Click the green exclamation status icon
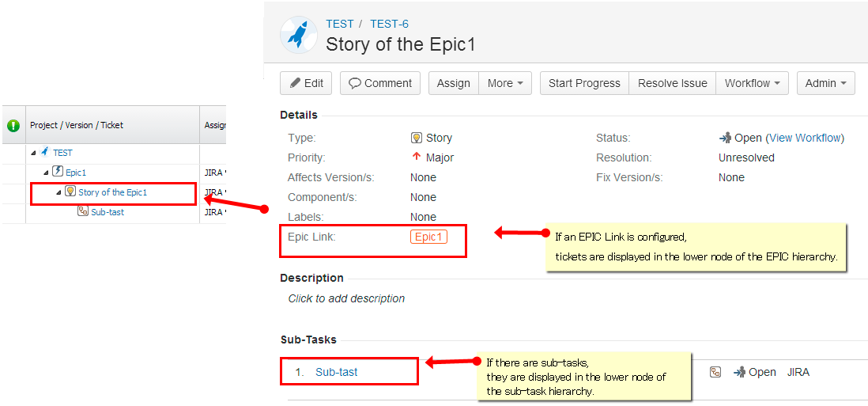 (x=13, y=125)
